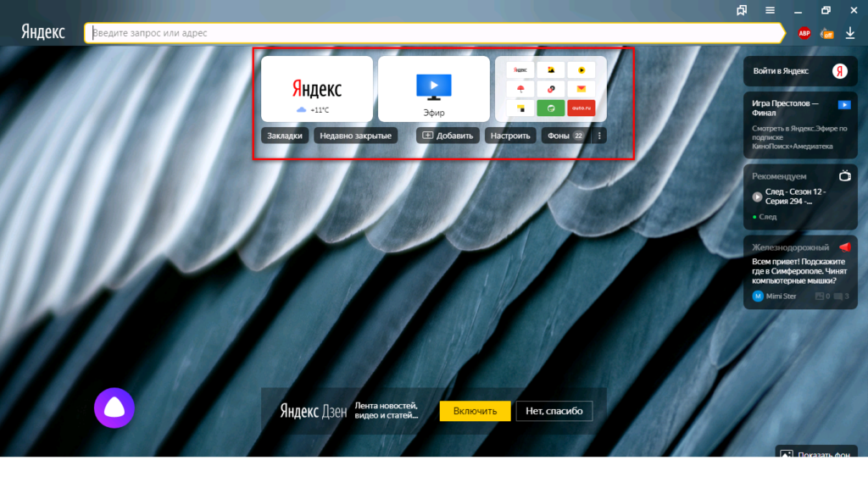Viewport: 868px width, 488px height.
Task: Click the Смотреть в Яндекс.Эфире по подписке text
Action: (799, 137)
